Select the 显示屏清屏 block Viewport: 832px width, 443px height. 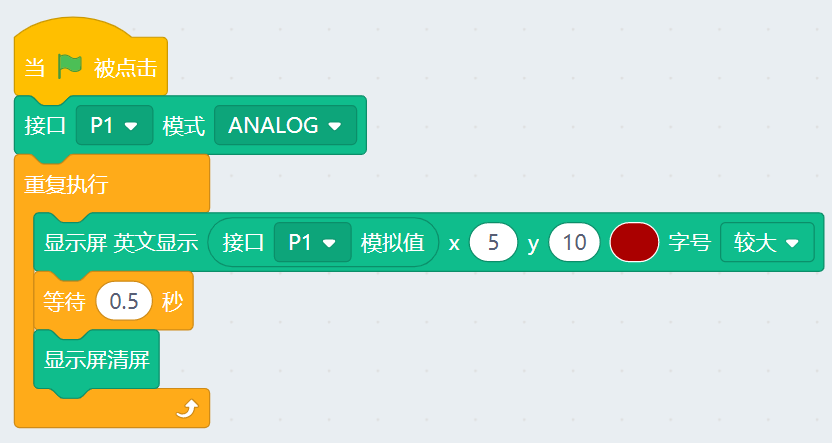(x=97, y=360)
